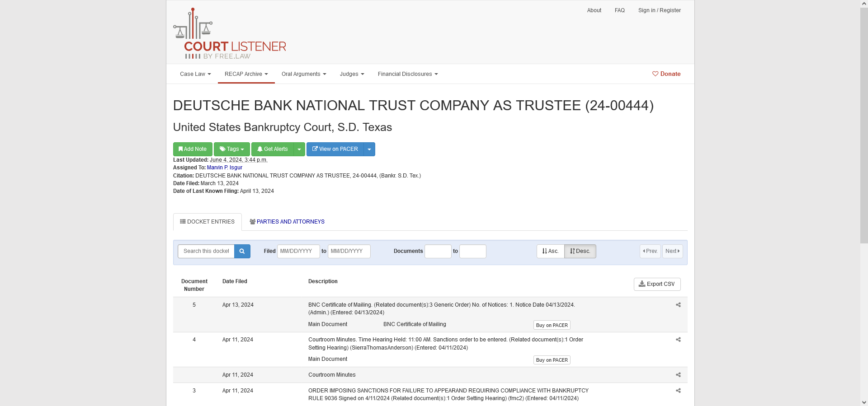Open the Judges menu
Image resolution: width=868 pixels, height=406 pixels.
pos(352,74)
